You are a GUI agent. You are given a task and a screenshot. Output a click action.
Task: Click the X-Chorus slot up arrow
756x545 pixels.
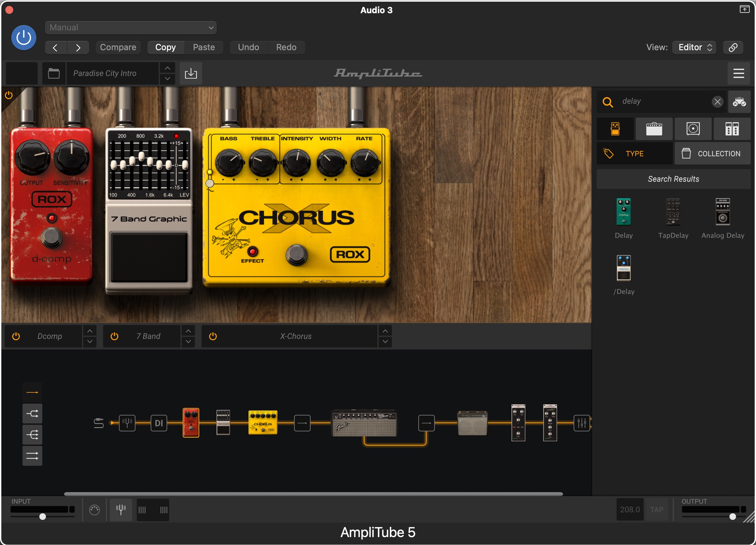[385, 331]
